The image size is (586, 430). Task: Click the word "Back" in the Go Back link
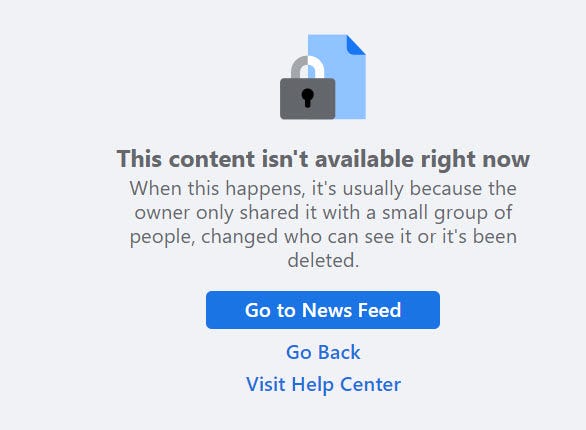coord(339,352)
